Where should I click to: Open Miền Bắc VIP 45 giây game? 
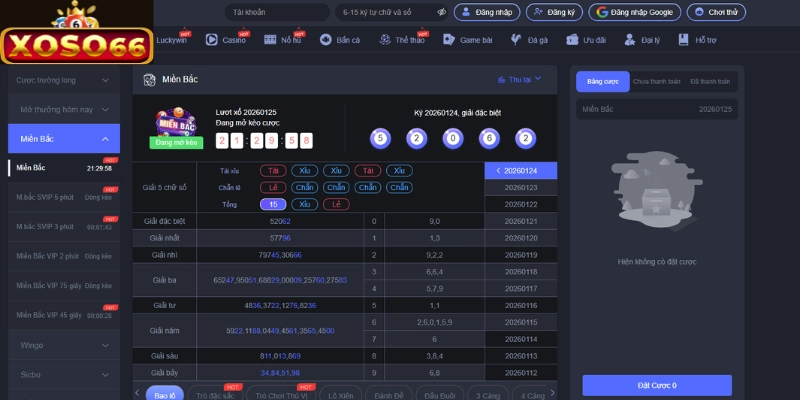pyautogui.click(x=64, y=315)
